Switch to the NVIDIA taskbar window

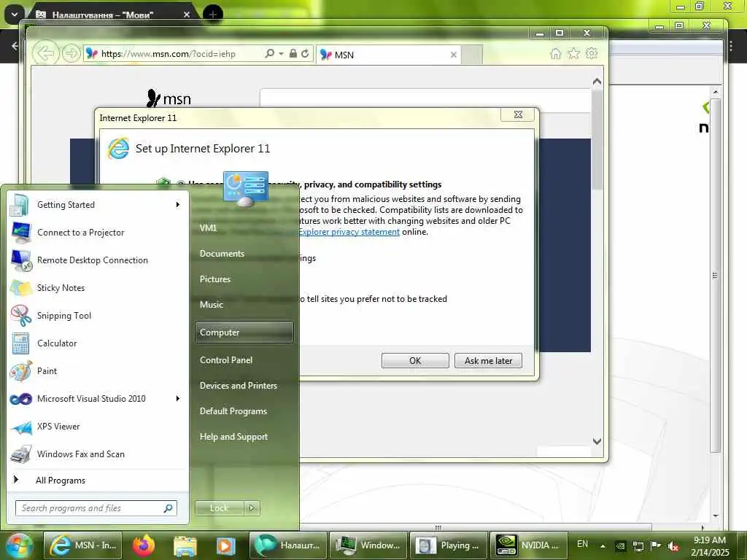pos(529,545)
